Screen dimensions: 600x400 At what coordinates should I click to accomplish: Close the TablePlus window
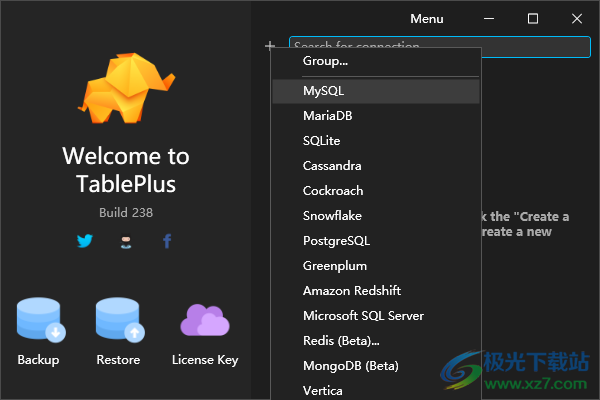point(577,18)
